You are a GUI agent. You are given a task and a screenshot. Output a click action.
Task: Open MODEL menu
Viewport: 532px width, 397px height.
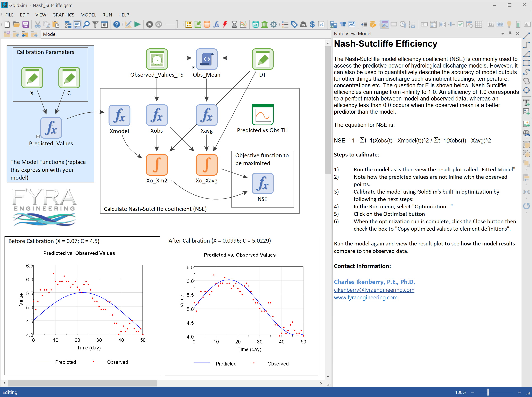(x=88, y=15)
